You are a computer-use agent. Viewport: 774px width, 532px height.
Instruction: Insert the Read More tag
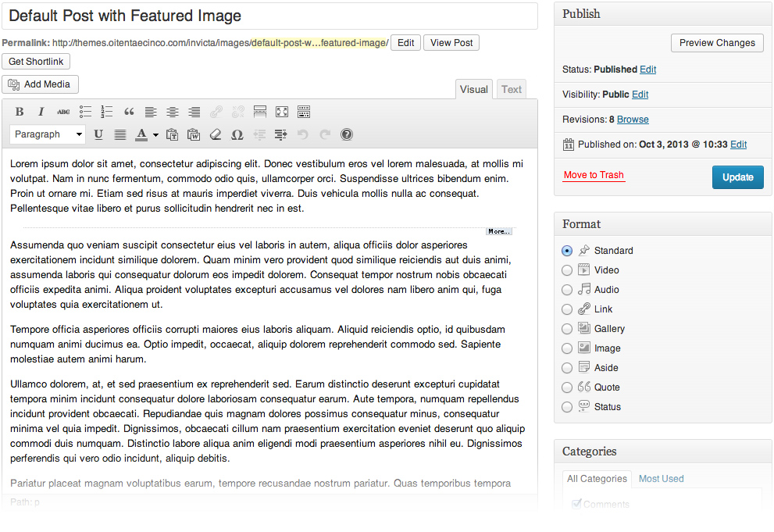tap(260, 112)
